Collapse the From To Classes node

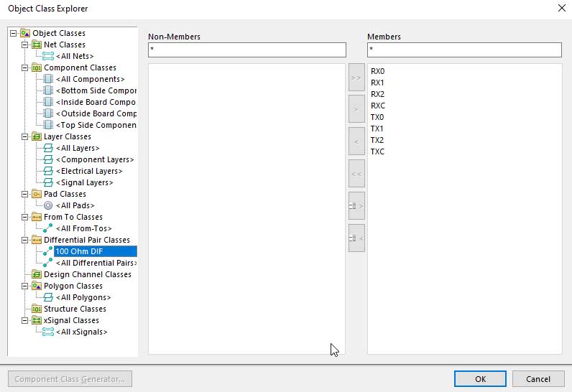coord(25,217)
